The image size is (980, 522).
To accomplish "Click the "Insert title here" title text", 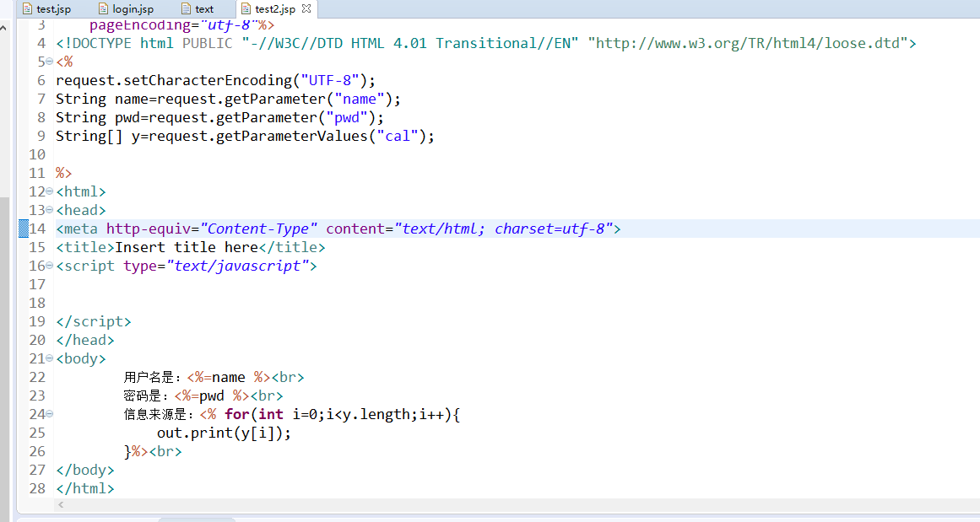I will point(187,247).
